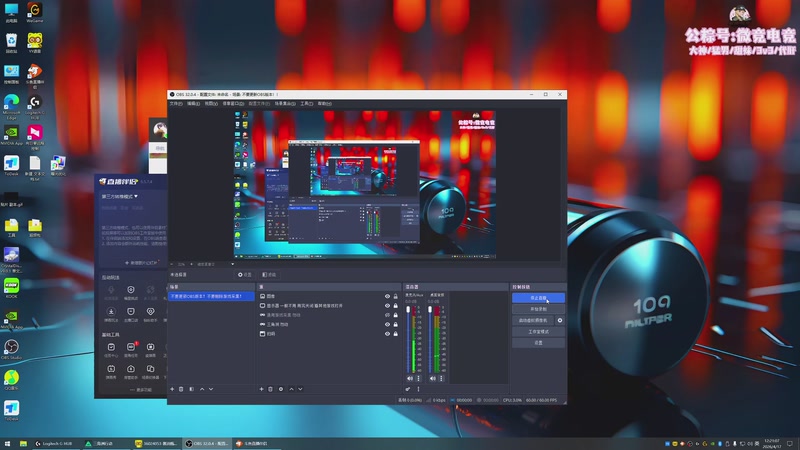Open WeGame desktop icon
800x450 pixels.
click(x=34, y=12)
